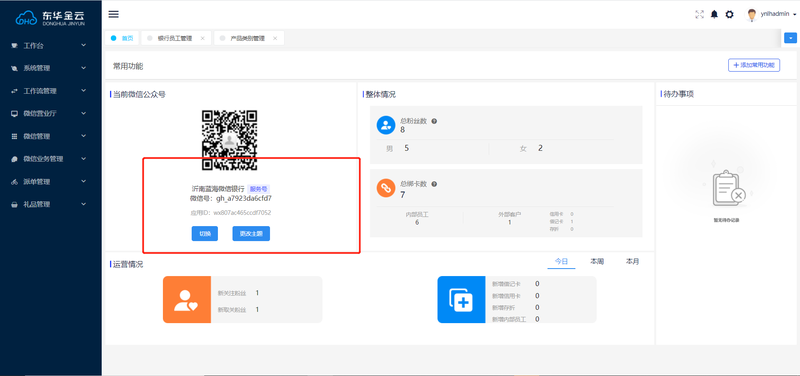
Task: Click the 新增信用卡 row
Action: pos(515,296)
